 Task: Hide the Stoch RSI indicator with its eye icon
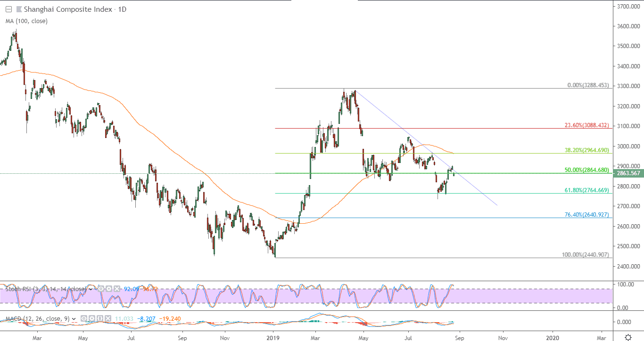point(101,289)
